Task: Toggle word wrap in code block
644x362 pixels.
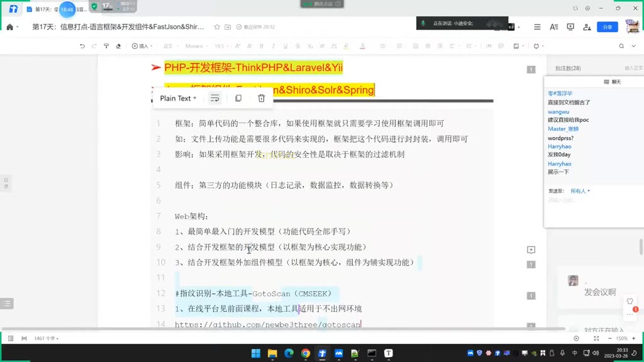Action: coord(215,98)
